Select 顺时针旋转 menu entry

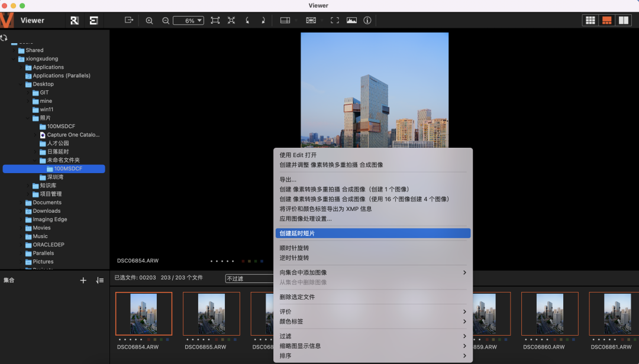tap(373, 248)
